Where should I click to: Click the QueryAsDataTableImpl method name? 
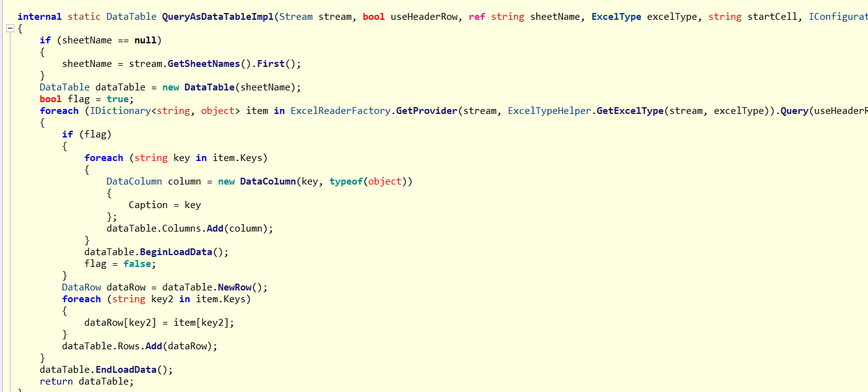pos(217,17)
